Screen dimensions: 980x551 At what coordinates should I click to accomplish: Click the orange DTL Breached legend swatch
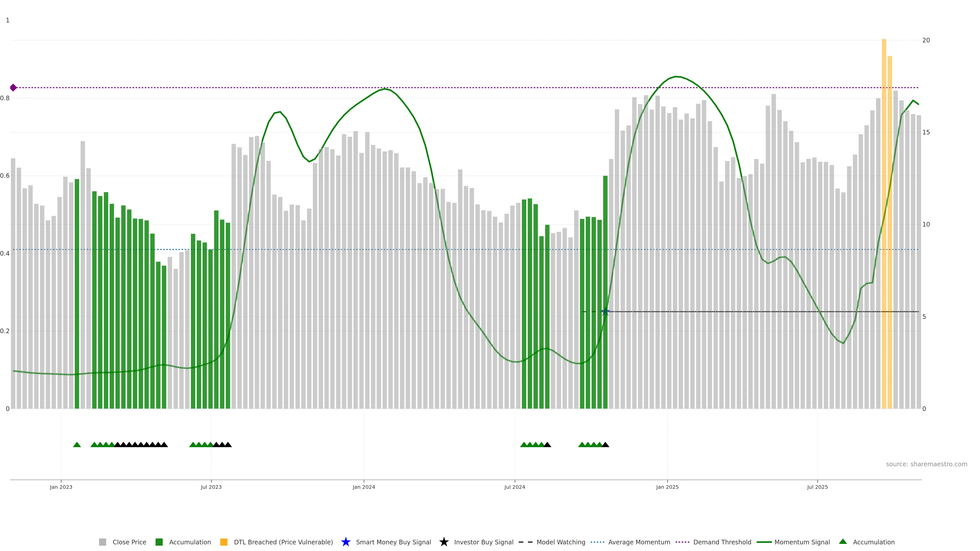click(224, 542)
